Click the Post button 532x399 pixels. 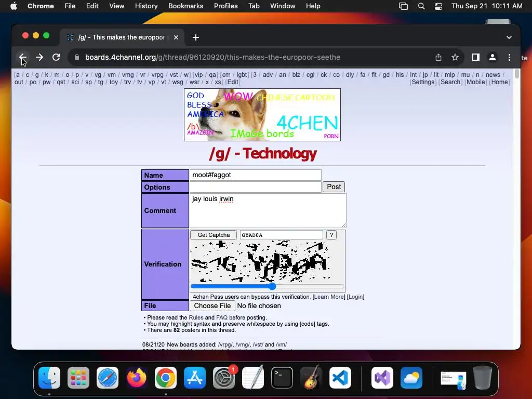coord(334,187)
